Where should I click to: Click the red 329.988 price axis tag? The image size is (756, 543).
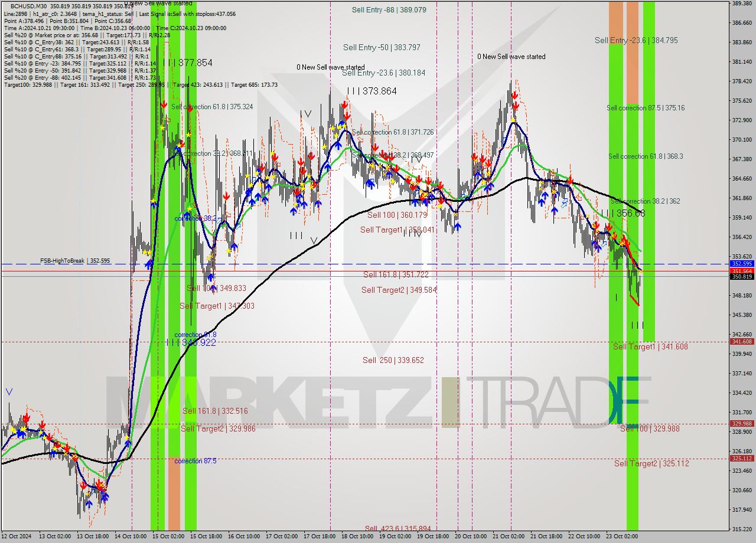742,423
